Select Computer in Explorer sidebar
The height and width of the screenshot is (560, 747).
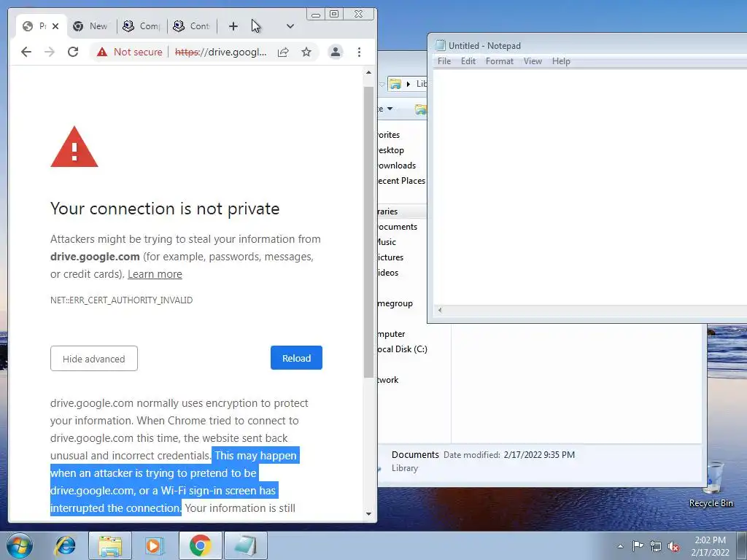point(391,334)
